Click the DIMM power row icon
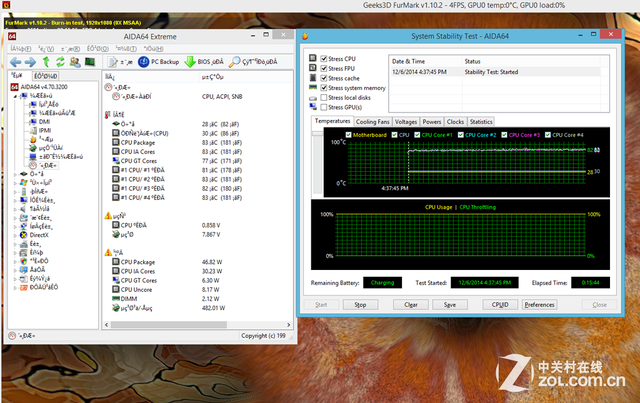 [116, 298]
